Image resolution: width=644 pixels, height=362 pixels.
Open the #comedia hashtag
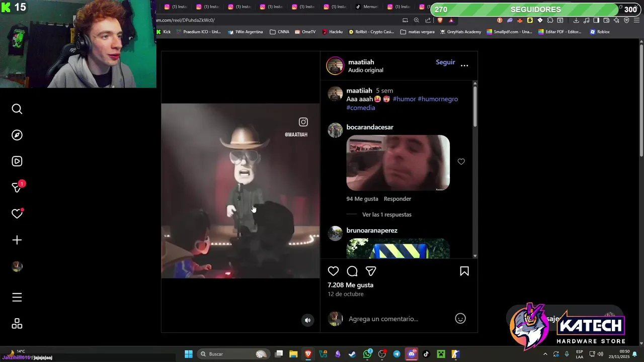click(x=361, y=108)
